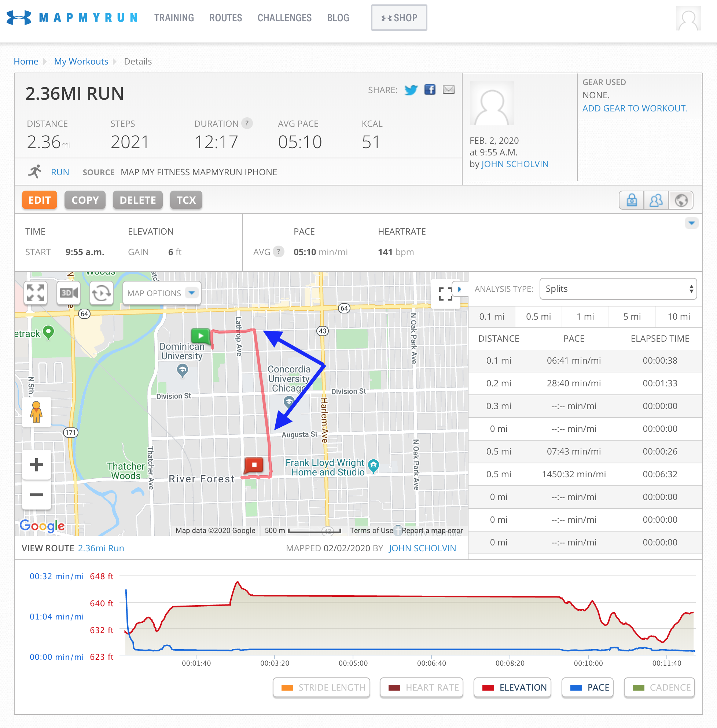Expand map to full screen arrows icon

(36, 293)
